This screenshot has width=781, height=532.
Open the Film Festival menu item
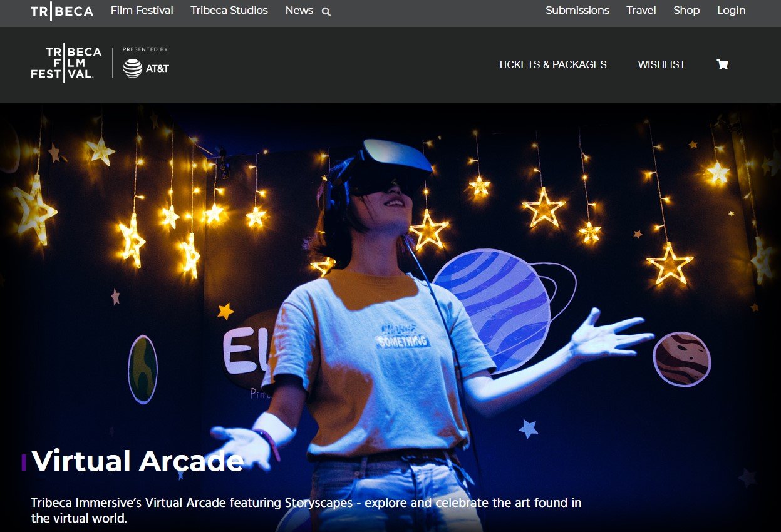point(142,11)
